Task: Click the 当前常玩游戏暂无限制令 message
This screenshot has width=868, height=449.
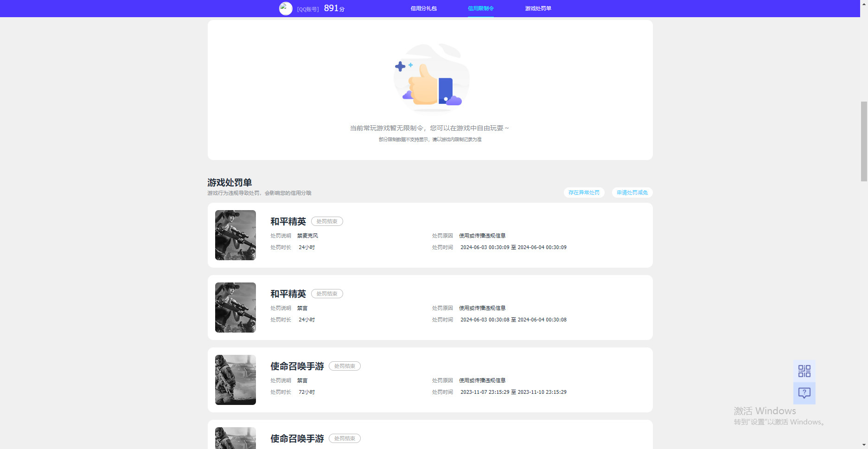Action: pyautogui.click(x=429, y=128)
